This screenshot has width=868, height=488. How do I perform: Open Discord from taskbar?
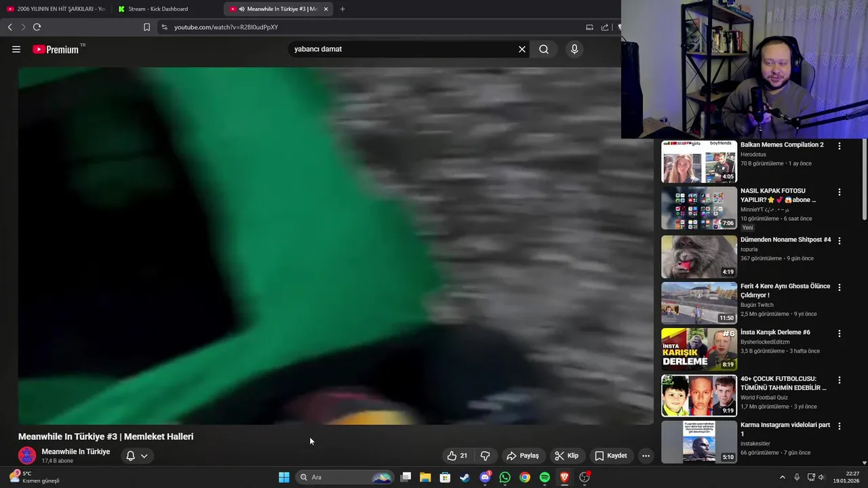[485, 477]
